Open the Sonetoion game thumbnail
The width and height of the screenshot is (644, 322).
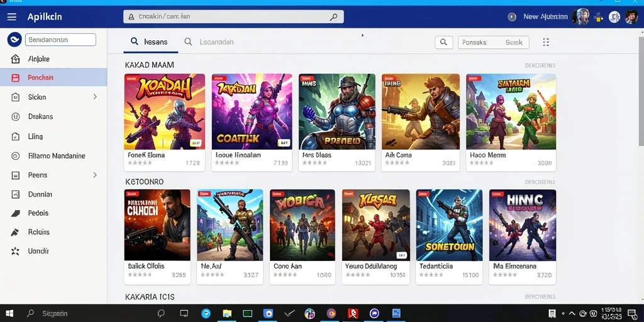449,225
